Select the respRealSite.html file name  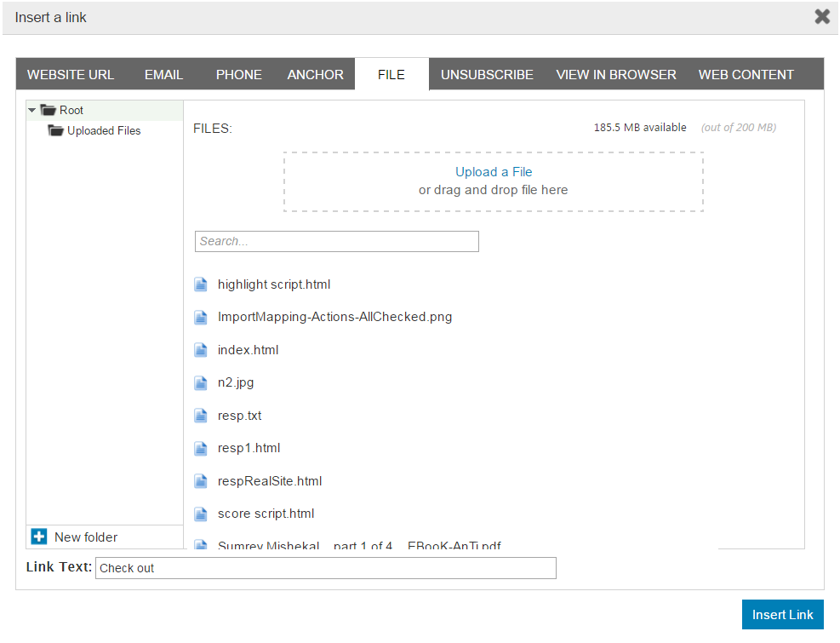click(x=270, y=481)
